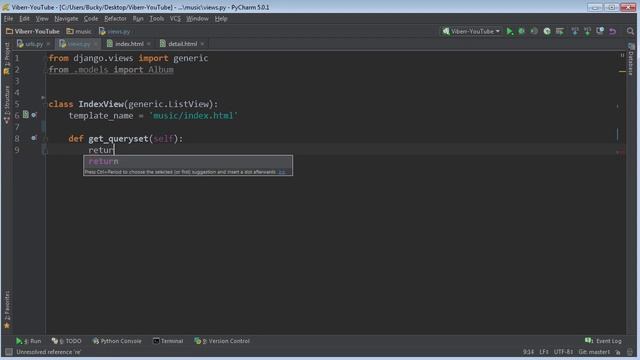The image size is (640, 360).
Task: Close the detail.html tab
Action: click(x=202, y=44)
